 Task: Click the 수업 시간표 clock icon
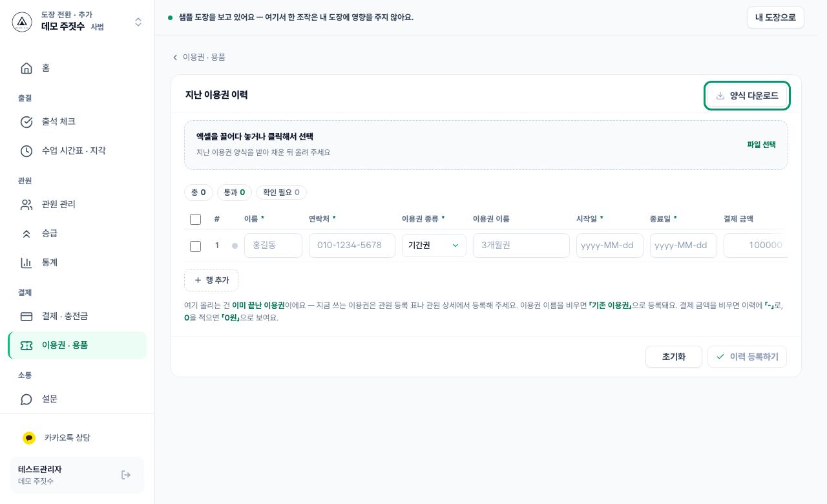(26, 151)
